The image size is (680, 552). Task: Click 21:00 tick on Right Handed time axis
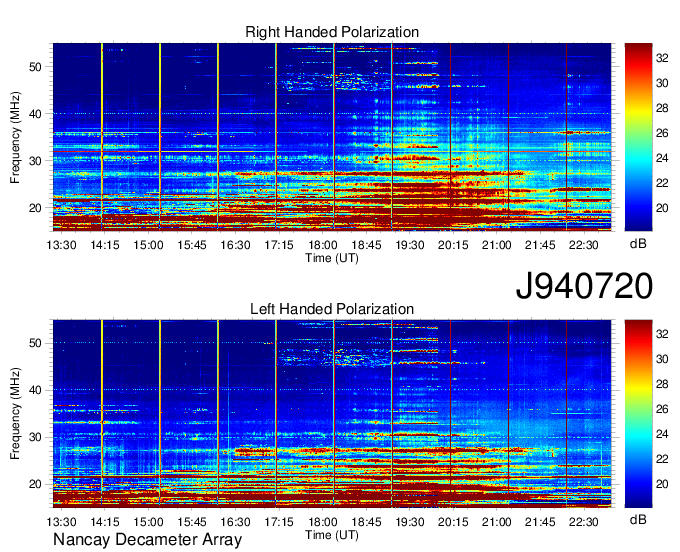497,245
